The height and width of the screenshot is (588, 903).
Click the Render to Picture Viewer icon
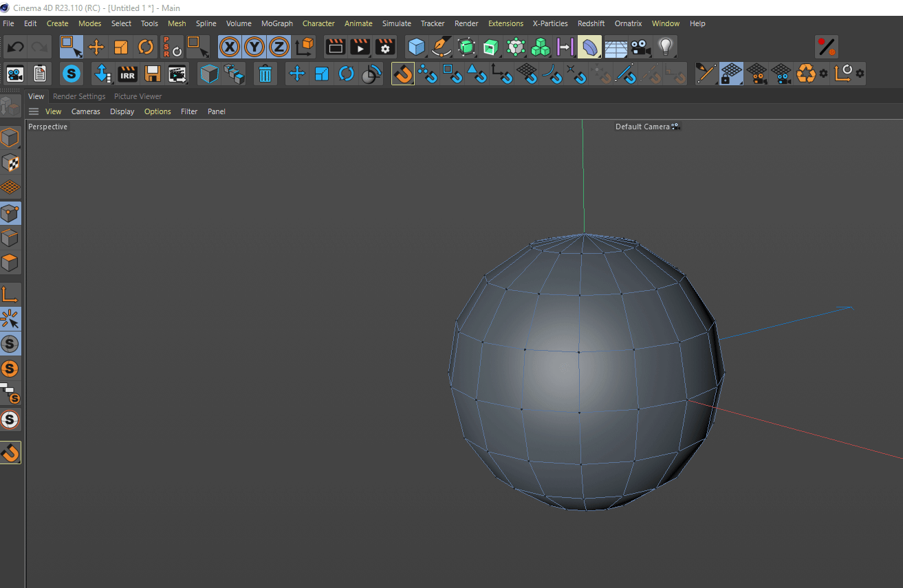tap(360, 47)
